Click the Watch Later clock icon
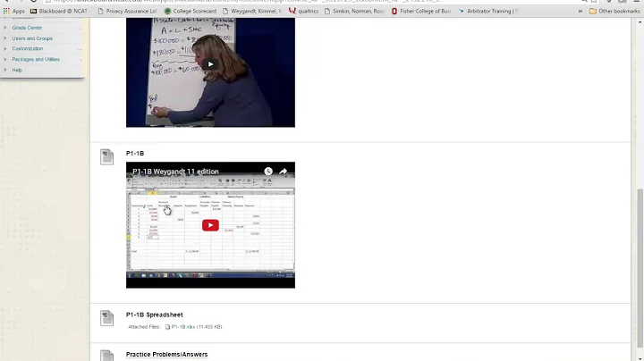 (x=268, y=171)
